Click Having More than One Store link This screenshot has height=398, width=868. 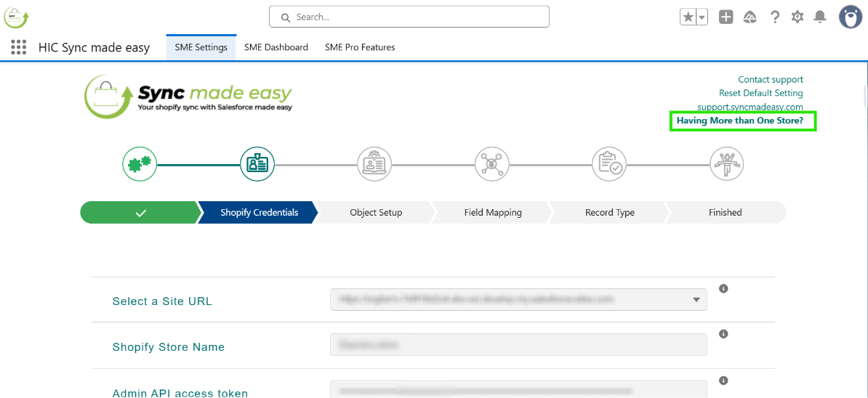pos(740,119)
